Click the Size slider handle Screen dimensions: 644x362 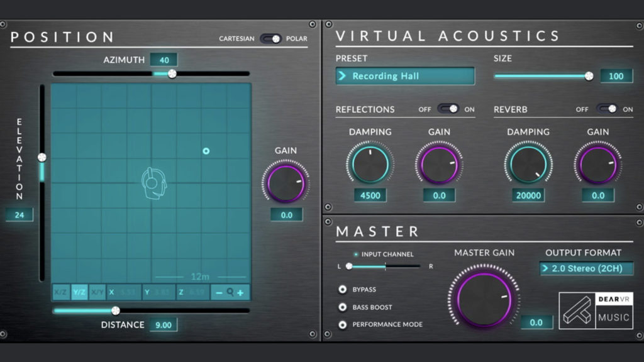pos(589,76)
